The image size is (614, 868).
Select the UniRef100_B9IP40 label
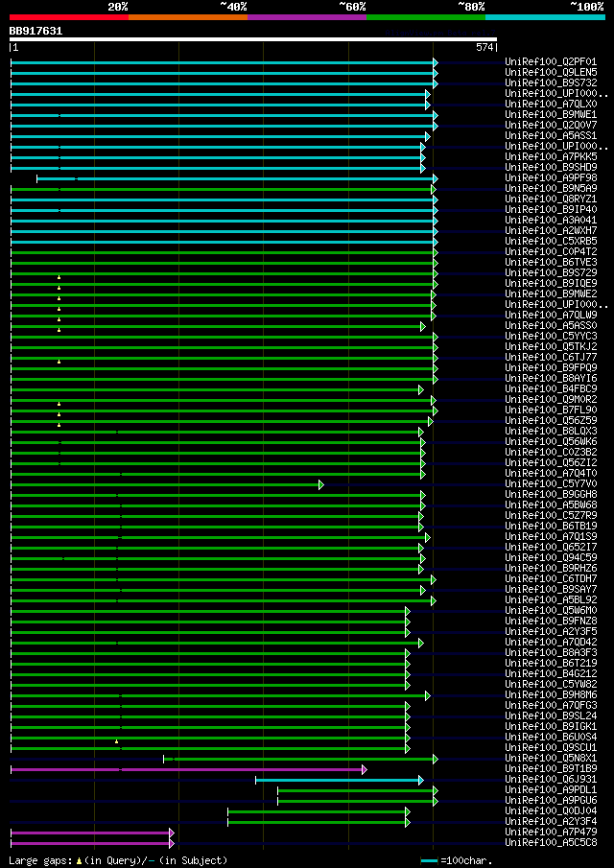[x=551, y=210]
